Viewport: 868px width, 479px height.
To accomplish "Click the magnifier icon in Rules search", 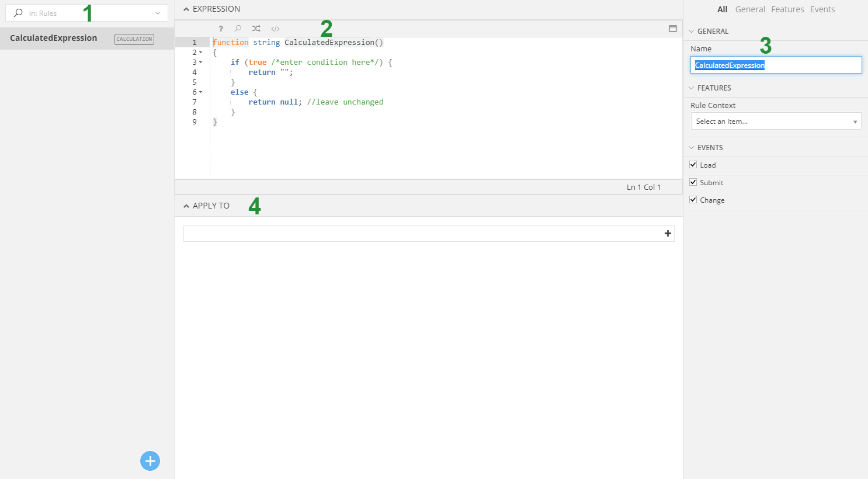I will click(18, 13).
